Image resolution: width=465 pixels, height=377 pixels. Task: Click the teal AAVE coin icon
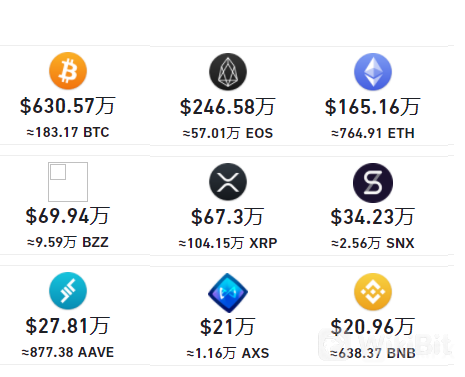coord(68,291)
